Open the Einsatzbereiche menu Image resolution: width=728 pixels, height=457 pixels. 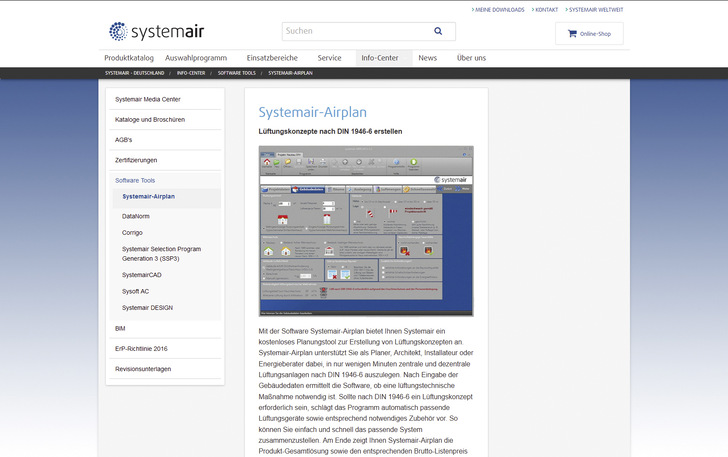[x=272, y=58]
